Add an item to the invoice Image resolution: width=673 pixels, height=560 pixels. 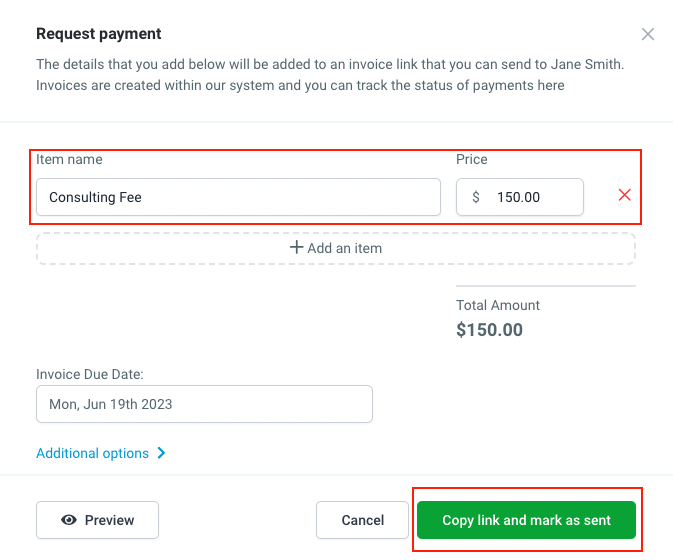[x=336, y=248]
